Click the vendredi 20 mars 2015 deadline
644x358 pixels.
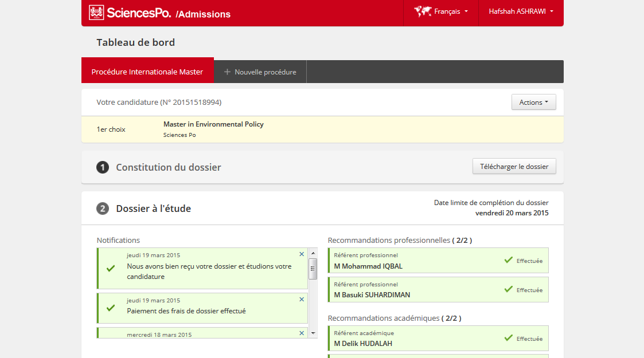pos(512,213)
